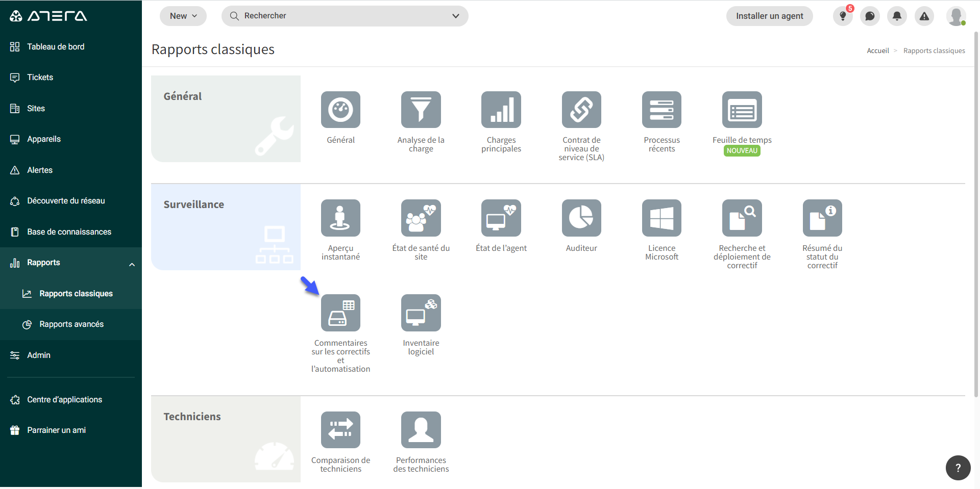The width and height of the screenshot is (980, 489).
Task: Open the notifications bell
Action: click(897, 16)
